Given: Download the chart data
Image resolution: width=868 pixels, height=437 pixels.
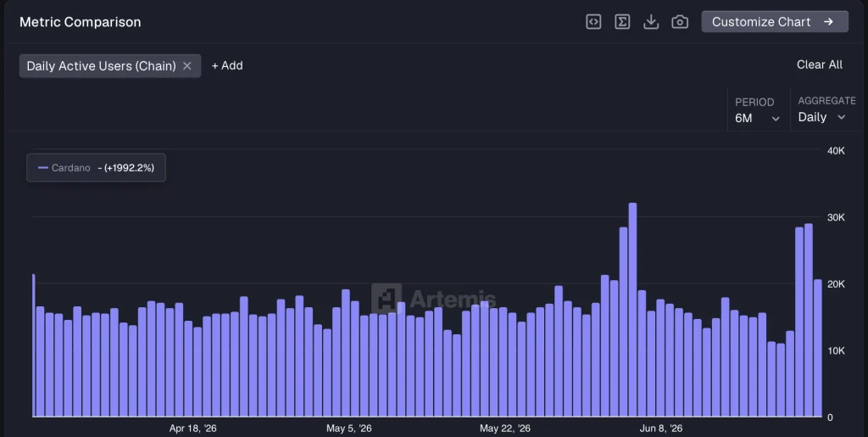Looking at the screenshot, I should (651, 21).
